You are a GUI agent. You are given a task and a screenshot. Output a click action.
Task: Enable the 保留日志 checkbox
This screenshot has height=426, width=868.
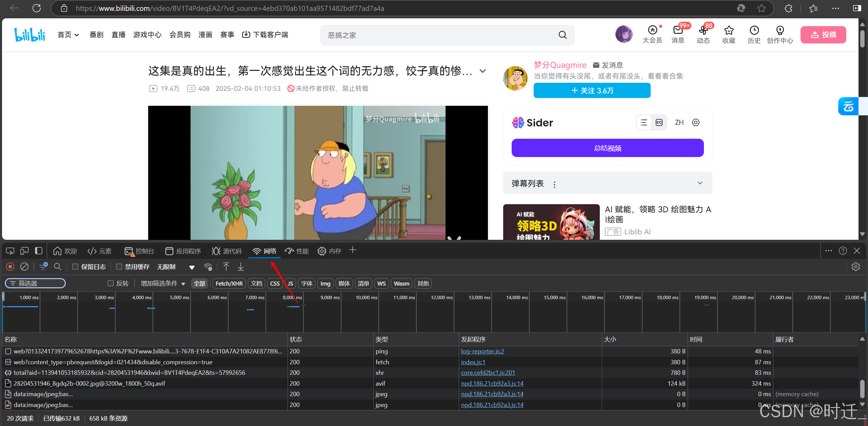75,267
